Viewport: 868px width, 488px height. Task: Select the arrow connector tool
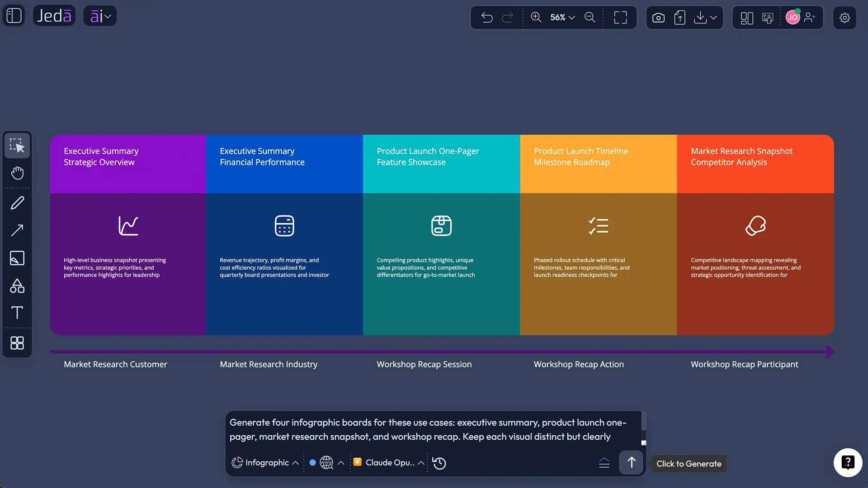click(17, 230)
